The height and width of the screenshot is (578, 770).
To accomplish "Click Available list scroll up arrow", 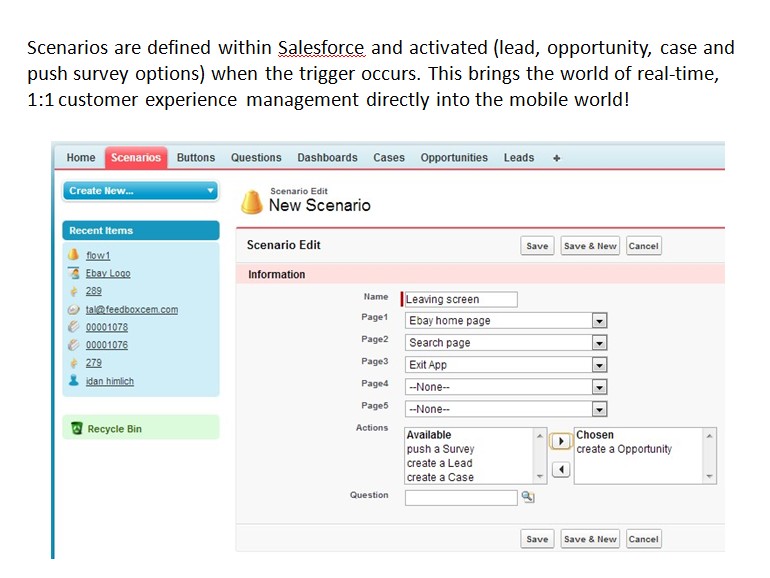I will coord(540,436).
